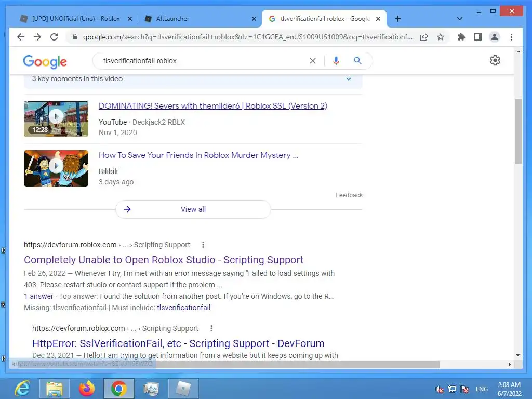Open the Chrome side panel
The image size is (532, 399).
pos(478,37)
